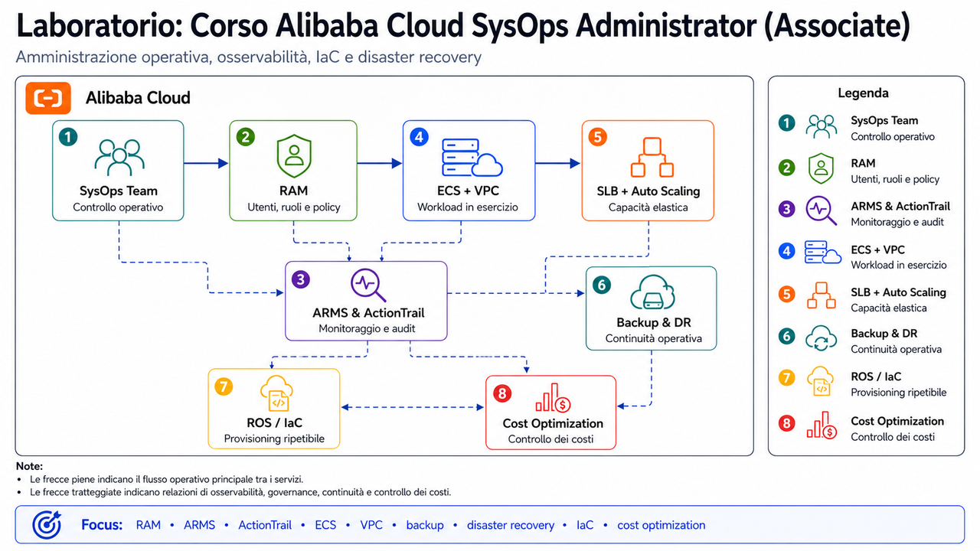Click the number 8 badge in the legend
The height and width of the screenshot is (551, 980).
(x=786, y=424)
